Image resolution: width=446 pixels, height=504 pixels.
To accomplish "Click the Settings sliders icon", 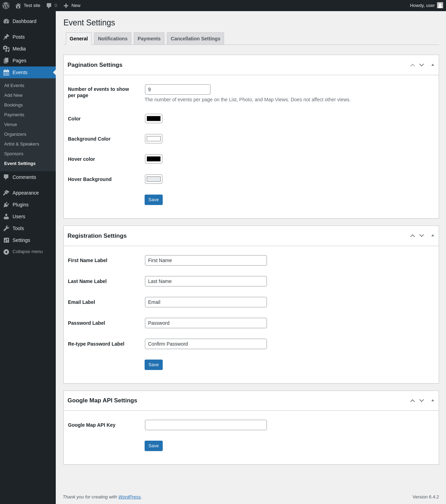I will (6, 240).
